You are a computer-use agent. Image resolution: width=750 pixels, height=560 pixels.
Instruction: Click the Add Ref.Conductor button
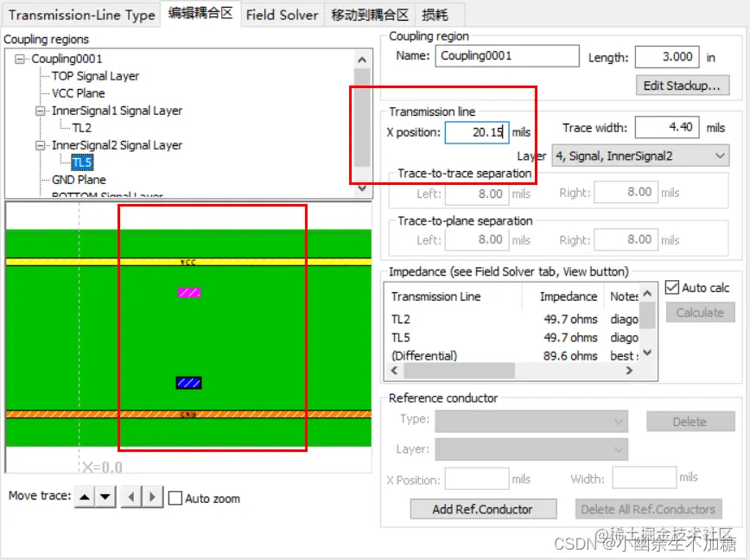[x=483, y=509]
